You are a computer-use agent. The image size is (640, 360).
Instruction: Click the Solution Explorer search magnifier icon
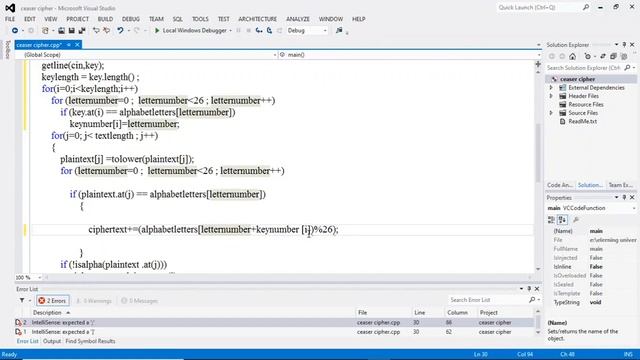tap(627, 68)
